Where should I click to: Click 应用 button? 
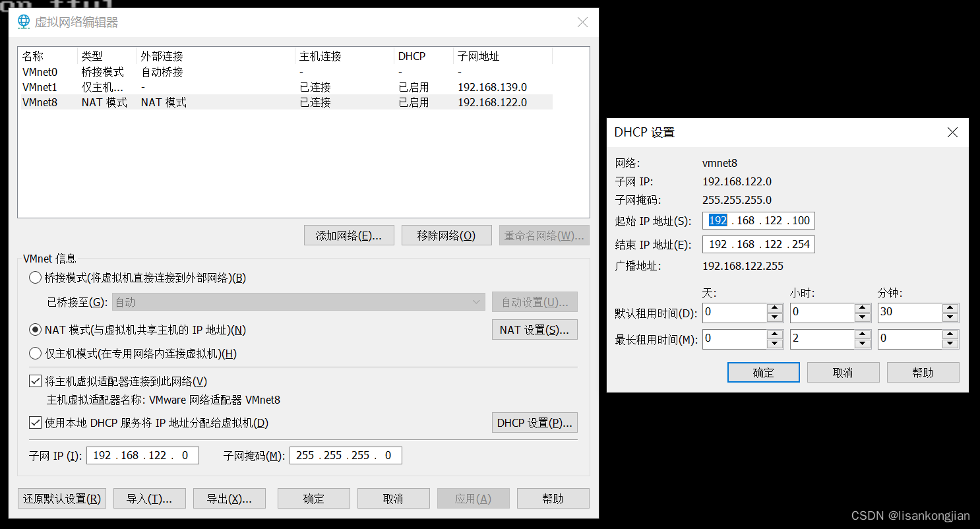pos(474,498)
